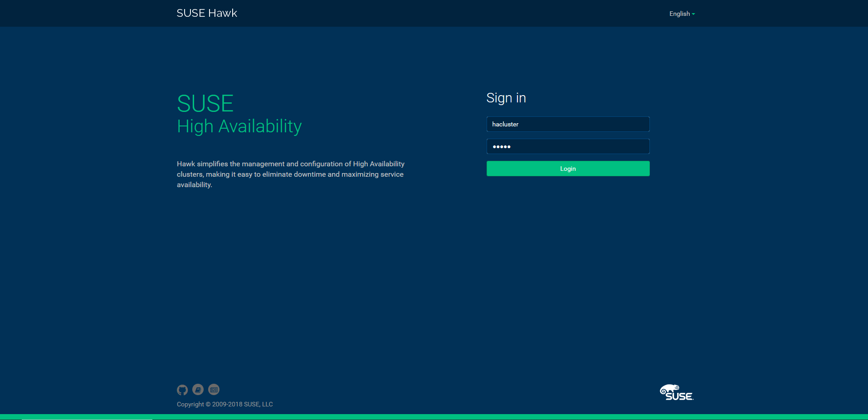The image size is (868, 420).
Task: Click the green SUSE heading text
Action: 205,104
